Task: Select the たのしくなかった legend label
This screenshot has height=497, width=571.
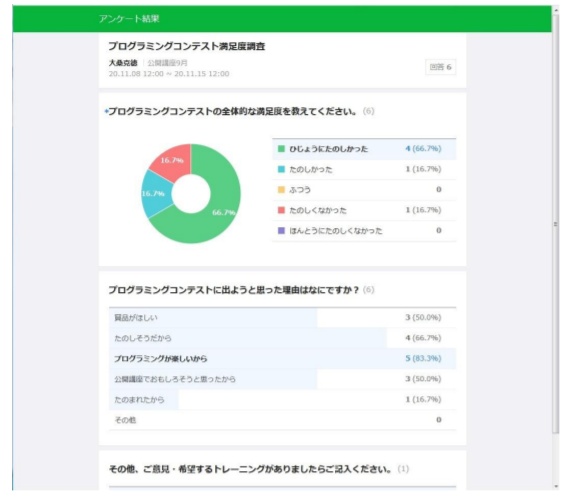Action: tap(318, 210)
